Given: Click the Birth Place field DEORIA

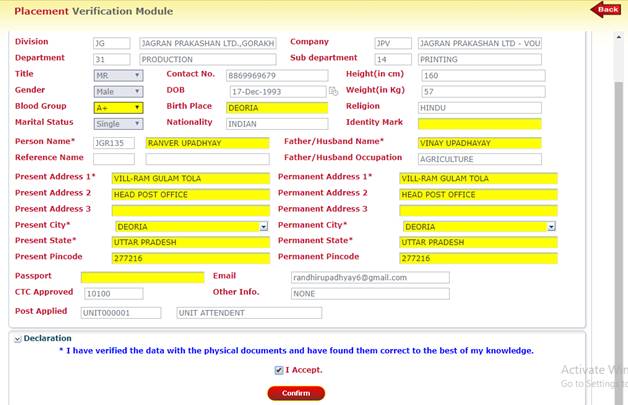Looking at the screenshot, I should (x=277, y=108).
